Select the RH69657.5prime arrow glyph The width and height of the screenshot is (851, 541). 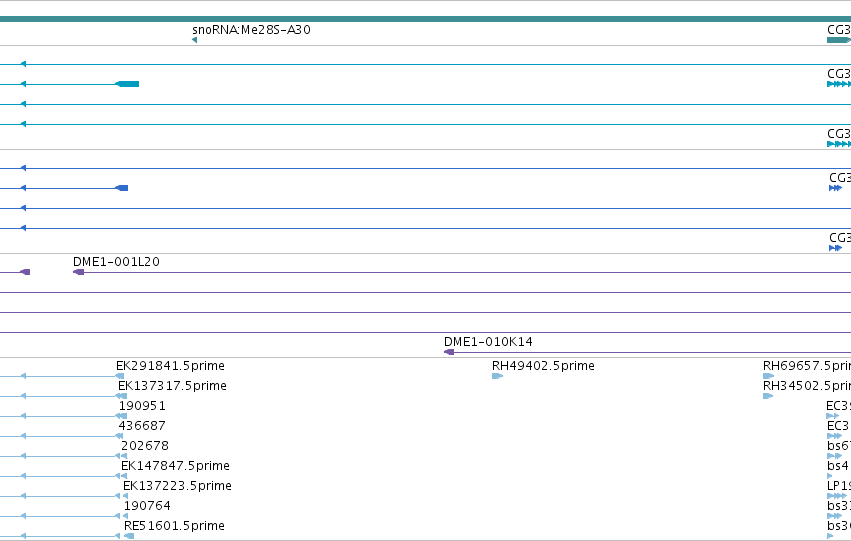click(769, 376)
